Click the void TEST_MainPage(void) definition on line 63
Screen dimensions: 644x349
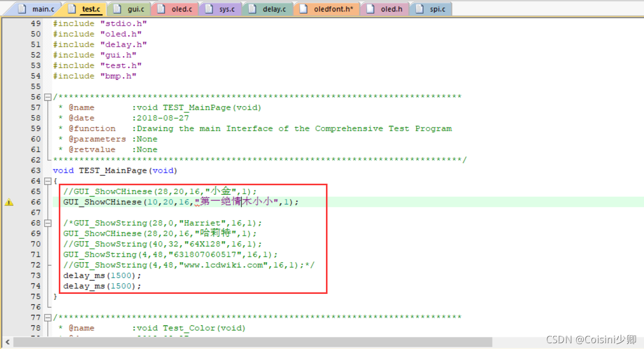(115, 171)
